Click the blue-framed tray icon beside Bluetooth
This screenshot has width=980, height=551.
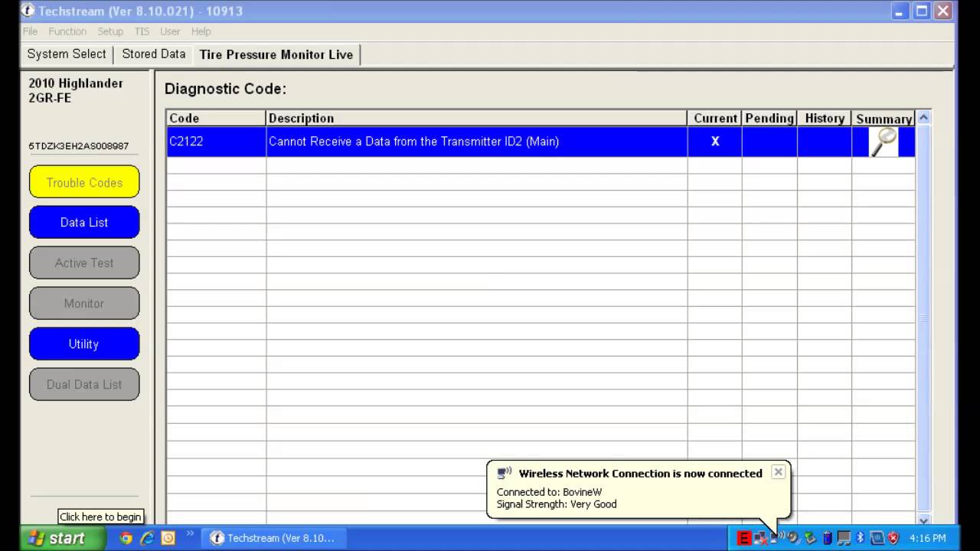coord(877,538)
